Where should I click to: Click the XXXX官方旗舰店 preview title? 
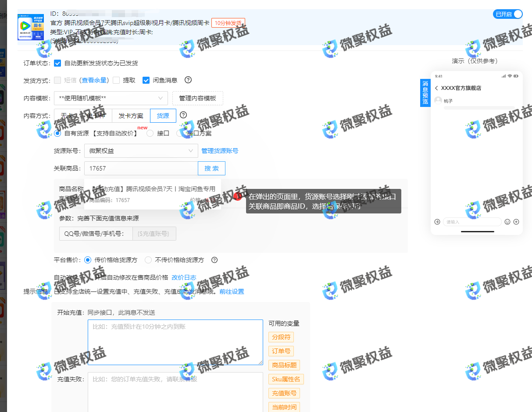pyautogui.click(x=461, y=88)
